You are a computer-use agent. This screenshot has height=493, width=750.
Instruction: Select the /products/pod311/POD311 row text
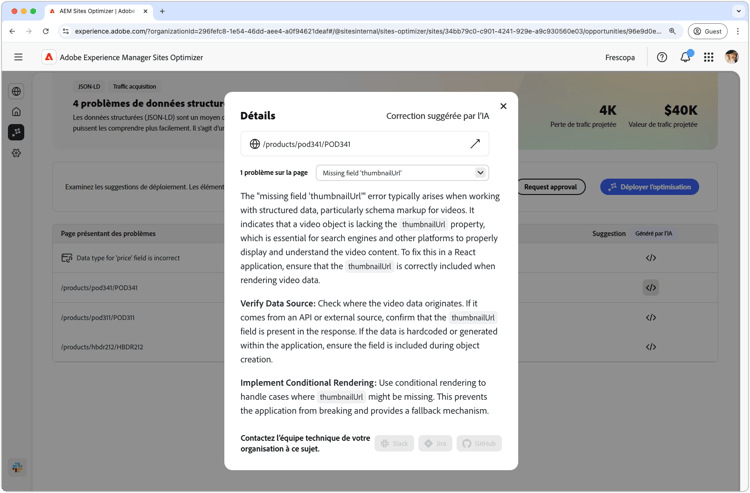coord(98,318)
